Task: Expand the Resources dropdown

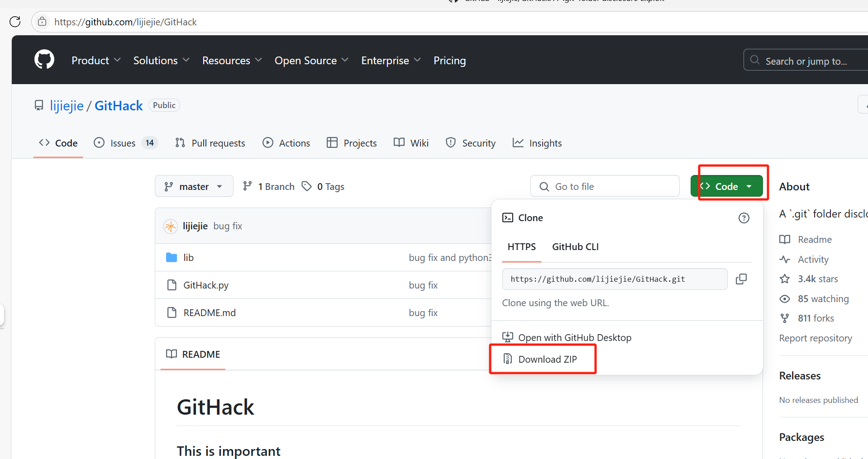Action: 232,60
